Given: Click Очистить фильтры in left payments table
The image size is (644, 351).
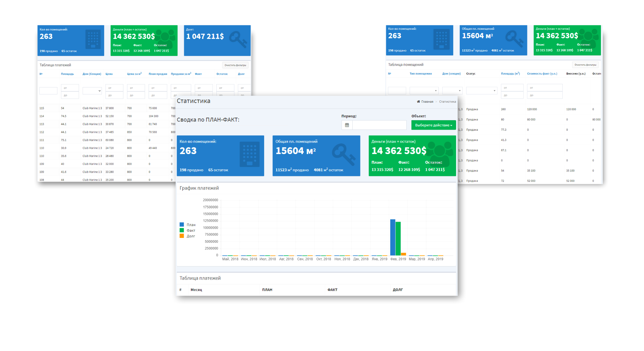Looking at the screenshot, I should tap(235, 65).
